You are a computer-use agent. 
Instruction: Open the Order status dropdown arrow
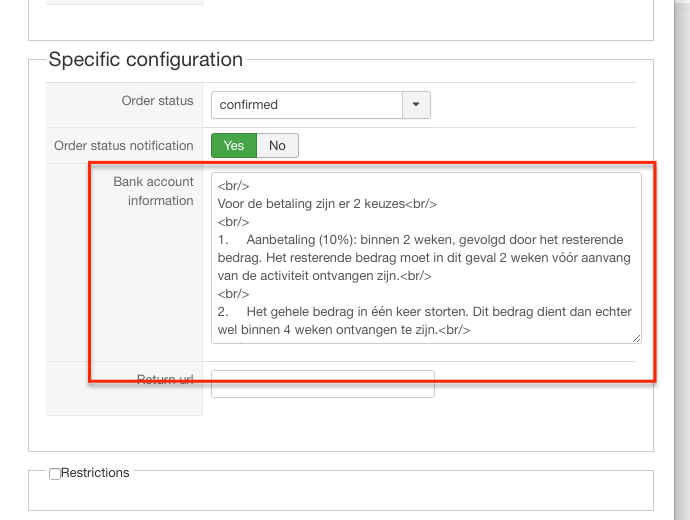(x=416, y=104)
